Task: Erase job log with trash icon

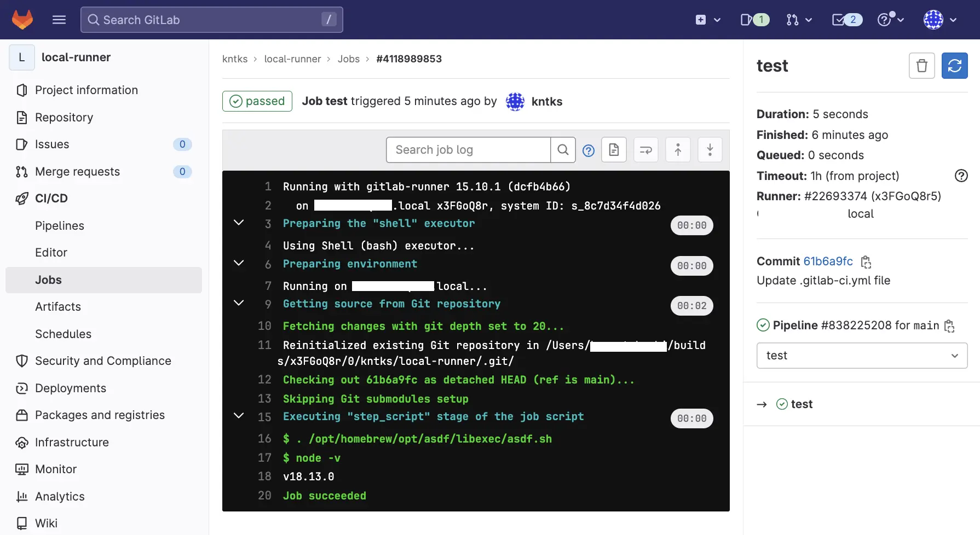Action: 921,66
